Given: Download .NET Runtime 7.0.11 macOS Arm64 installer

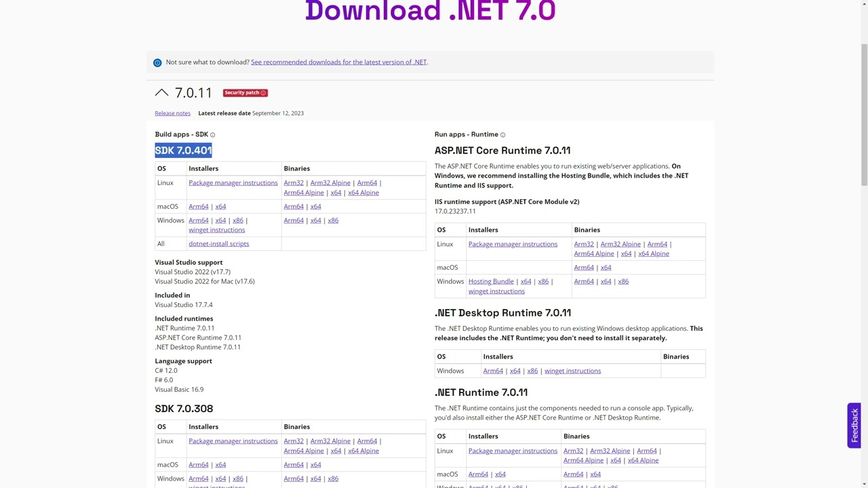Looking at the screenshot, I should click(x=478, y=474).
